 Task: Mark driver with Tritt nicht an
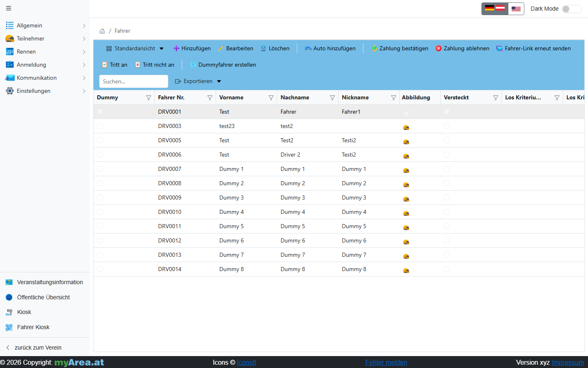[x=155, y=65]
